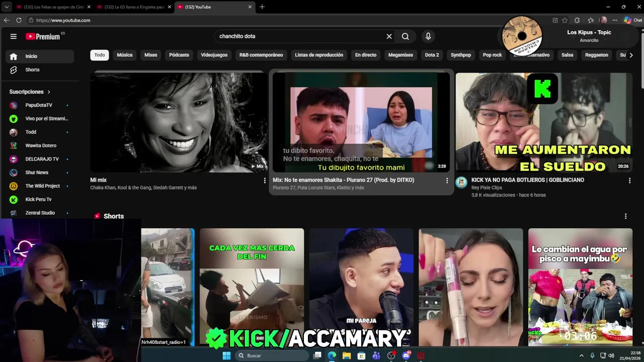Switch to the La G5 llama browser tab

tap(133, 7)
